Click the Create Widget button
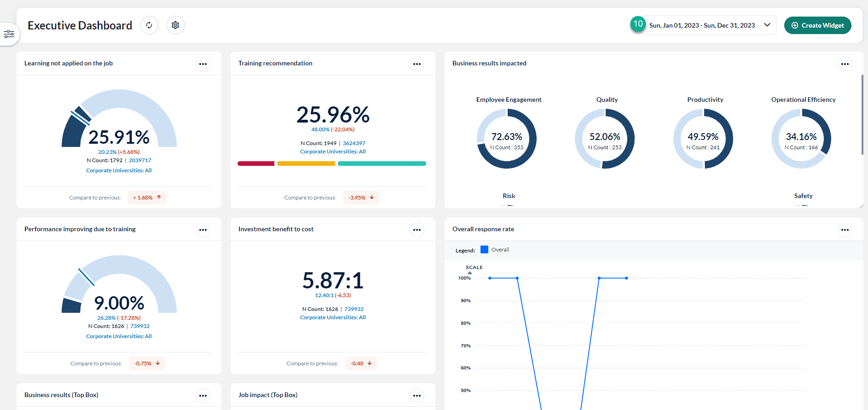Screen dimensions: 868x410 [x=817, y=25]
